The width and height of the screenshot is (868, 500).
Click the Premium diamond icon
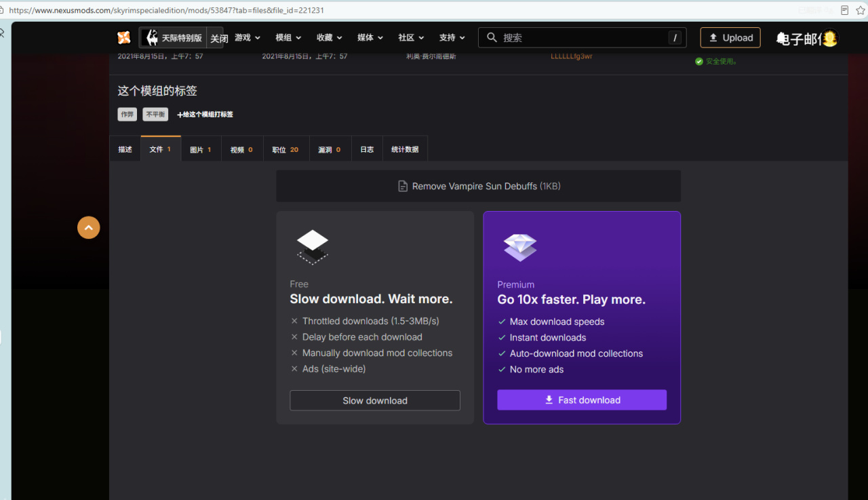(520, 247)
